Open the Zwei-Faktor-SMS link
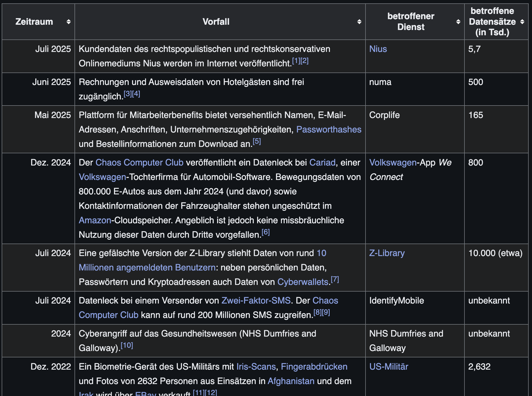This screenshot has height=396, width=532. click(x=256, y=300)
